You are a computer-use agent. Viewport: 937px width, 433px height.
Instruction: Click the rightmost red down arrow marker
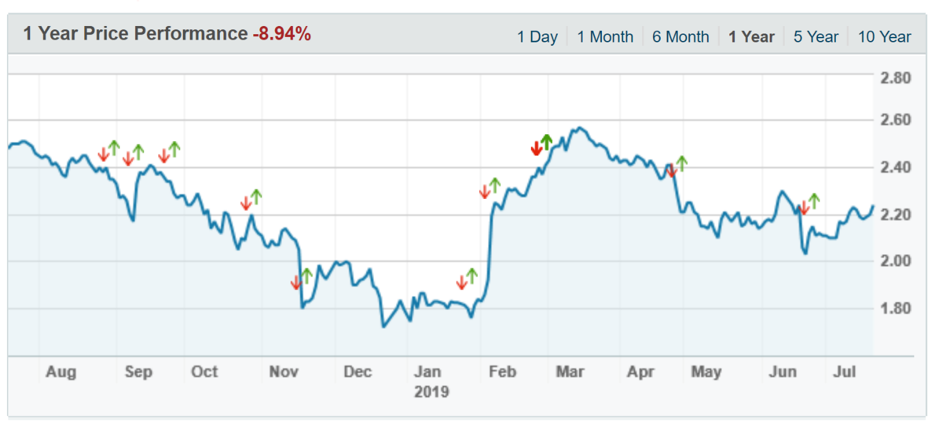click(x=803, y=208)
